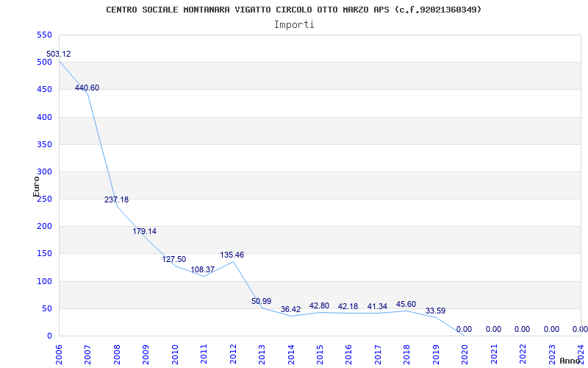Click the y-axis tick 550

(44, 35)
